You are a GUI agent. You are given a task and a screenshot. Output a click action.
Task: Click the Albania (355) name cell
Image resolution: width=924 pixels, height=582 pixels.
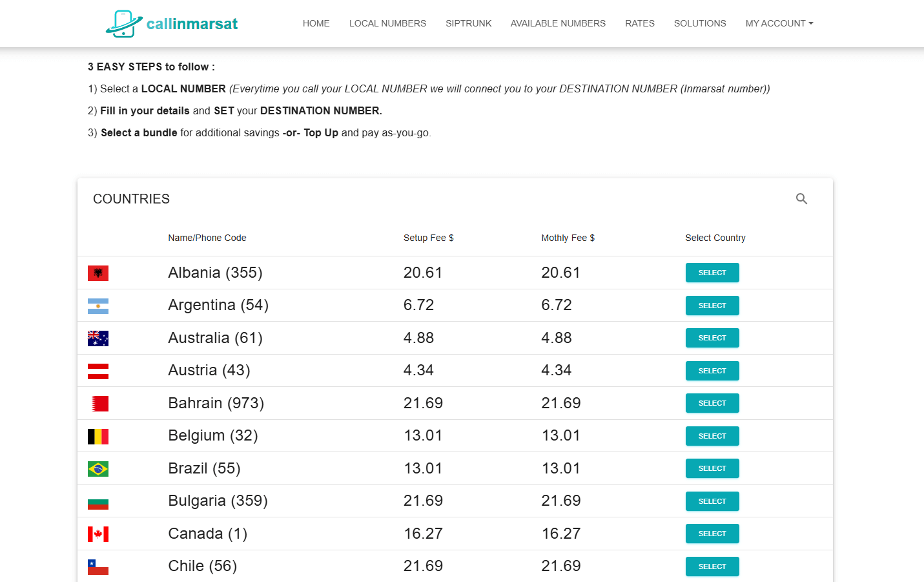coord(215,273)
